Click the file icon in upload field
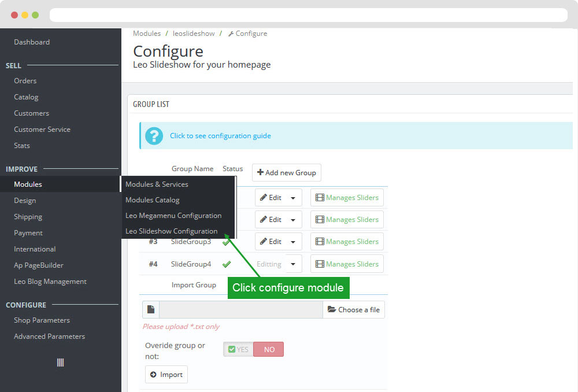This screenshot has height=392, width=578. pos(151,309)
